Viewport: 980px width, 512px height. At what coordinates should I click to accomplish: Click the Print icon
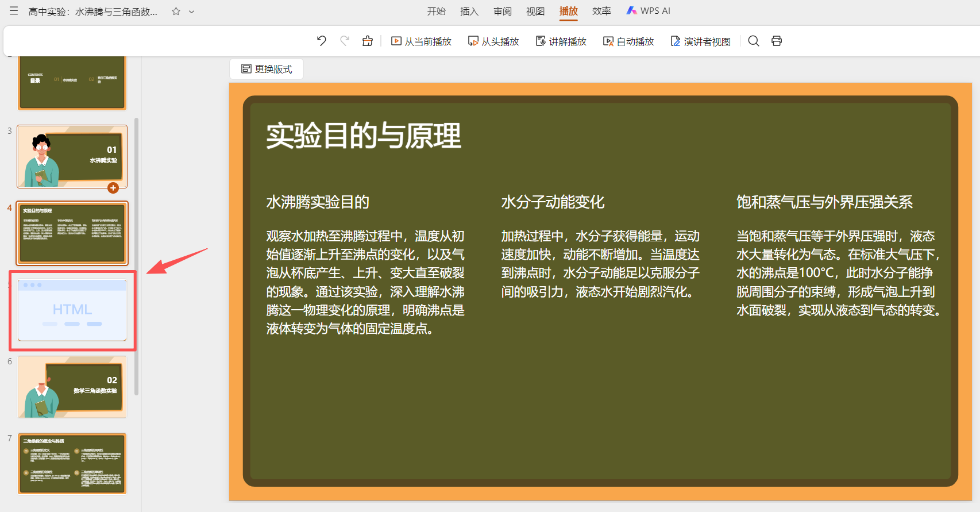click(x=777, y=41)
